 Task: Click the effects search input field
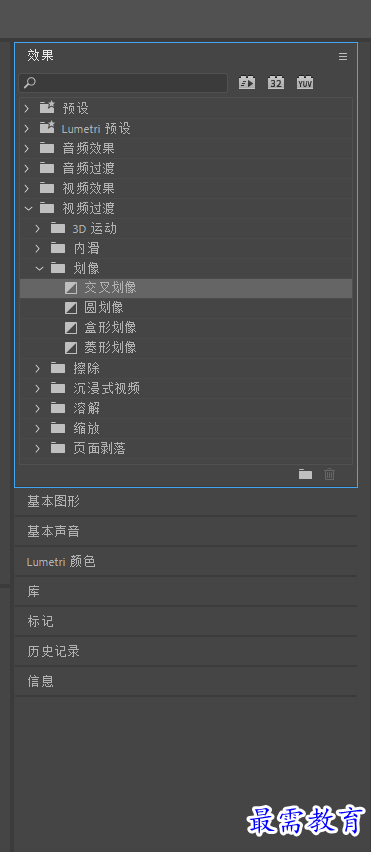tap(123, 83)
